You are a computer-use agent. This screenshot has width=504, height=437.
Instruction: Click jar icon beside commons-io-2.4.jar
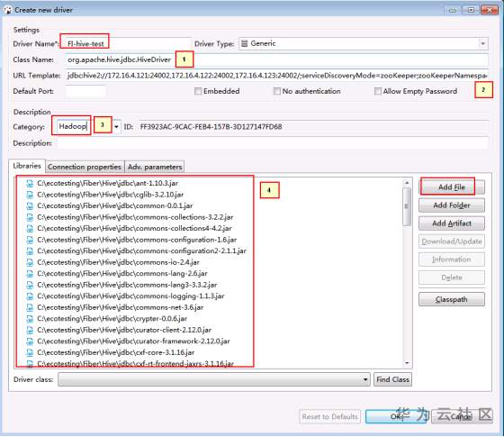[30, 262]
